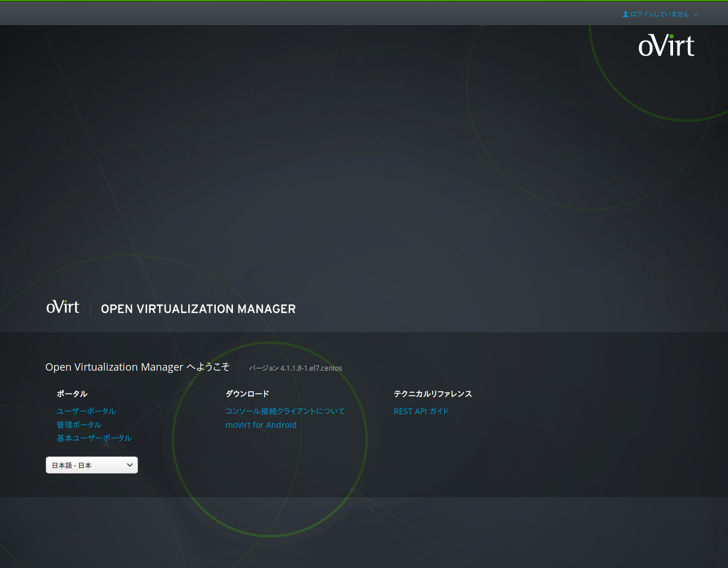Open the moVirt for Android link
Viewport: 728px width, 568px height.
pos(261,424)
